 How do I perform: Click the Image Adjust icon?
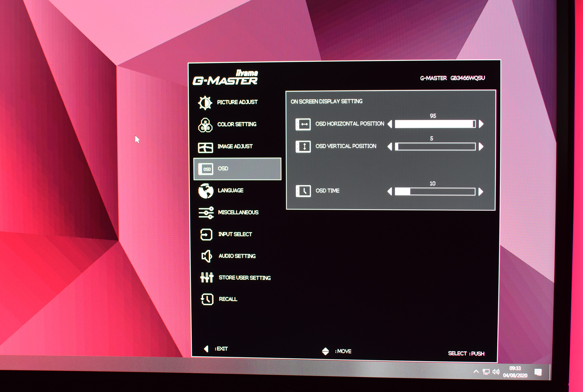tap(205, 147)
